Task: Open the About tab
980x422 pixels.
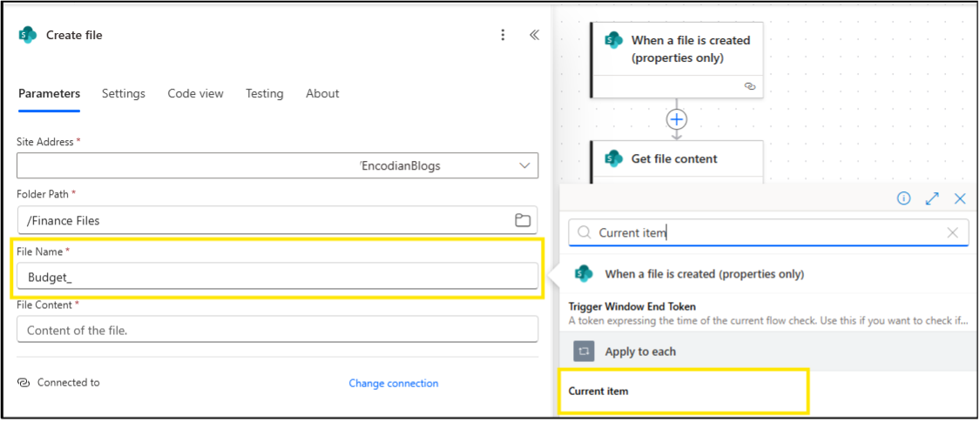Action: pos(322,93)
